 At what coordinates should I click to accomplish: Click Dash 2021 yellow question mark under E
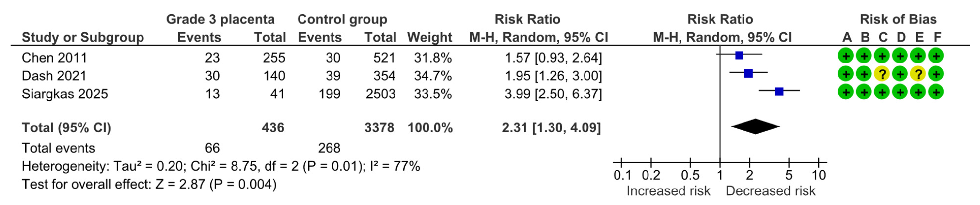click(x=918, y=74)
